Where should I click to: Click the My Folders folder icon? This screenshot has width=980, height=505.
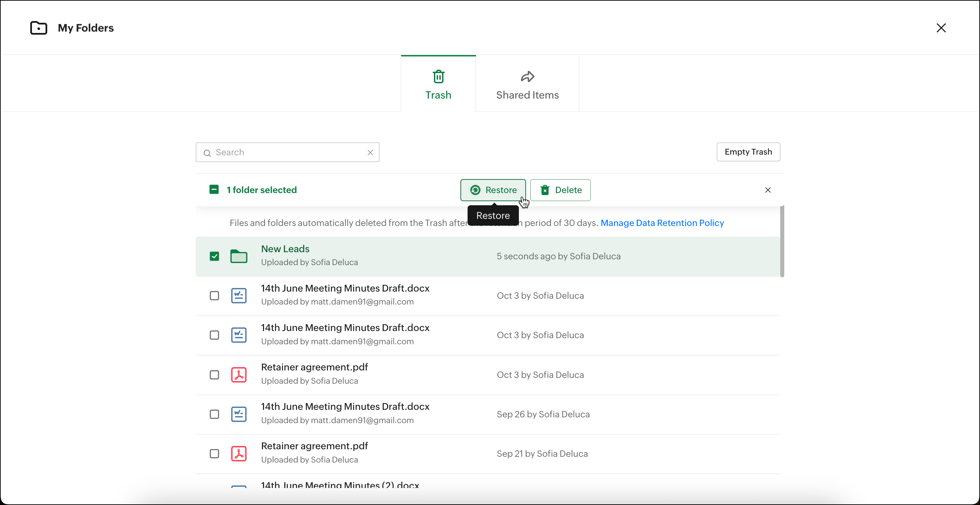click(x=38, y=28)
